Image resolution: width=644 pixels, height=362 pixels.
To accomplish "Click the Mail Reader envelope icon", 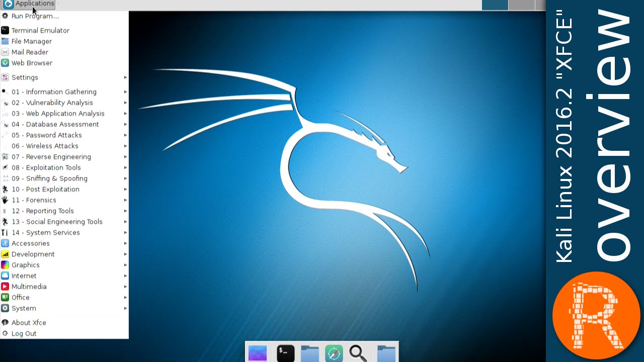I will click(5, 52).
